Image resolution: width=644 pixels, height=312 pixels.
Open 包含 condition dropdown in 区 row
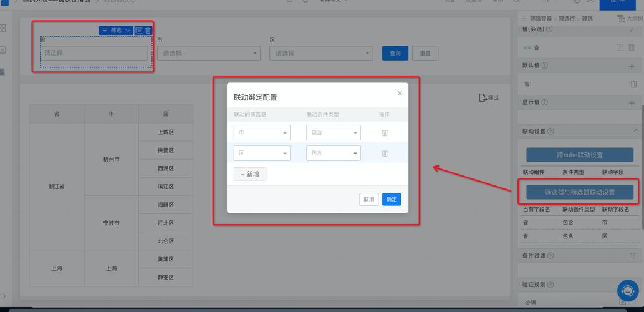[334, 153]
